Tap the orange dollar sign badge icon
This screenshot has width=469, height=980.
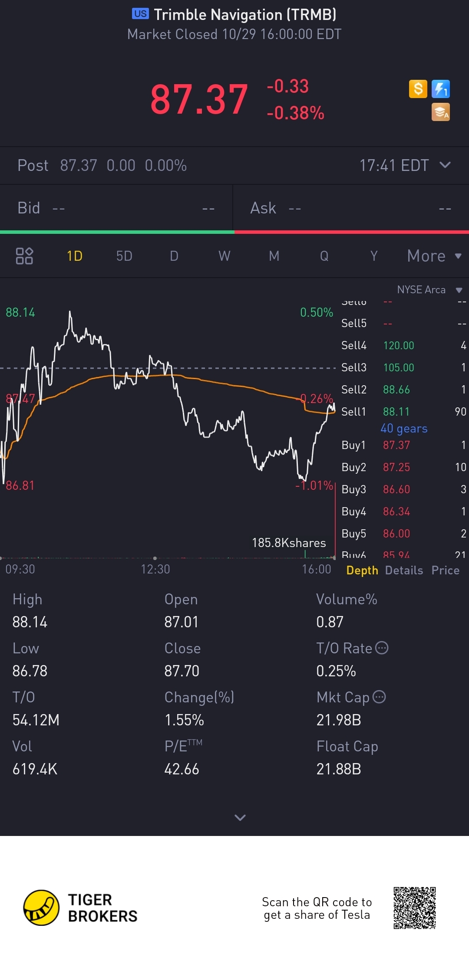418,89
